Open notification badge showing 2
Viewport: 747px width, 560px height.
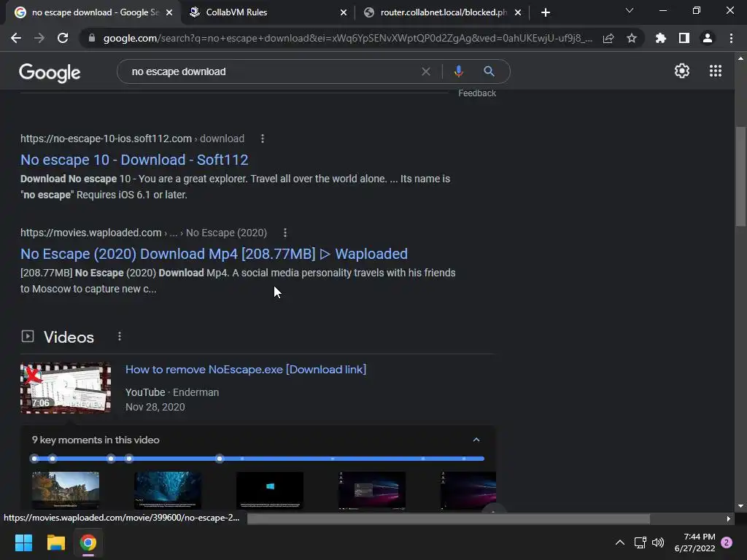pyautogui.click(x=727, y=542)
